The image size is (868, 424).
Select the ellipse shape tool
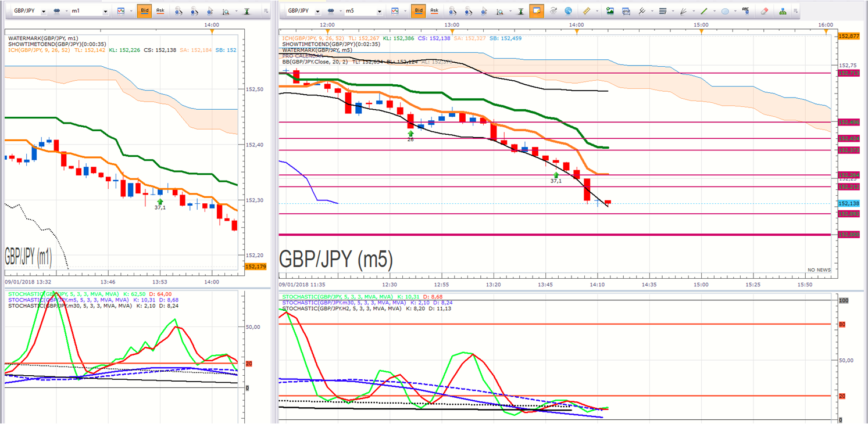(x=725, y=11)
